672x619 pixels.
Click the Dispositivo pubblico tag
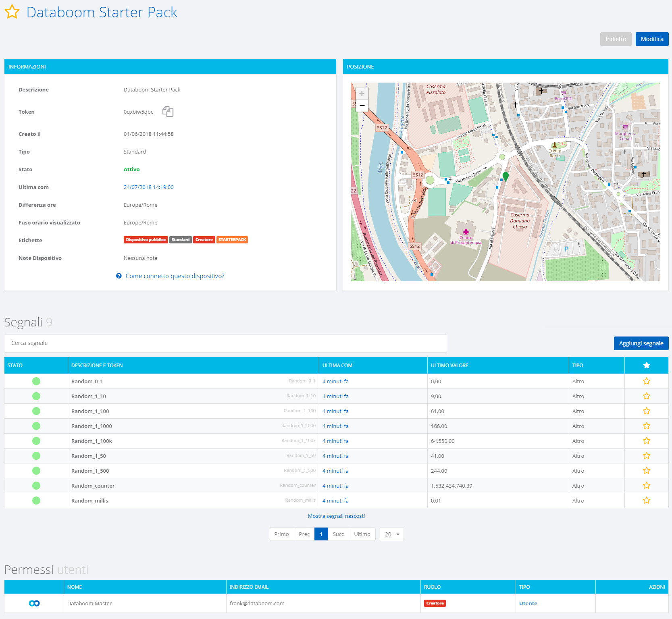(146, 240)
